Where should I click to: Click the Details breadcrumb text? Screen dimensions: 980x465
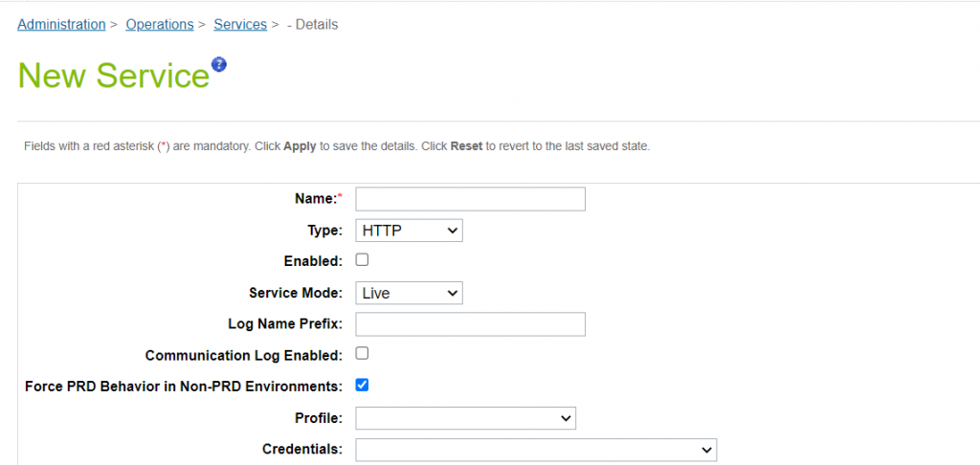tap(313, 24)
